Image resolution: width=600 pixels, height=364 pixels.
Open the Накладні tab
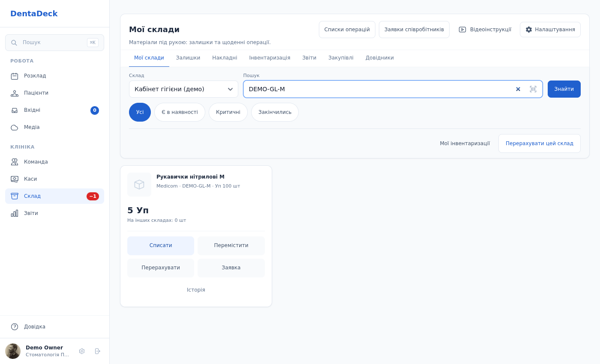tap(225, 58)
